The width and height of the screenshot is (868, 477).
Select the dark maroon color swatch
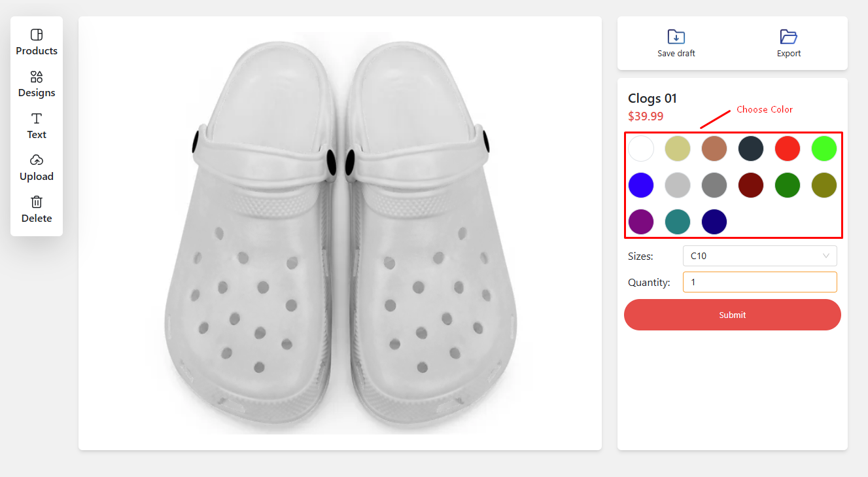750,185
